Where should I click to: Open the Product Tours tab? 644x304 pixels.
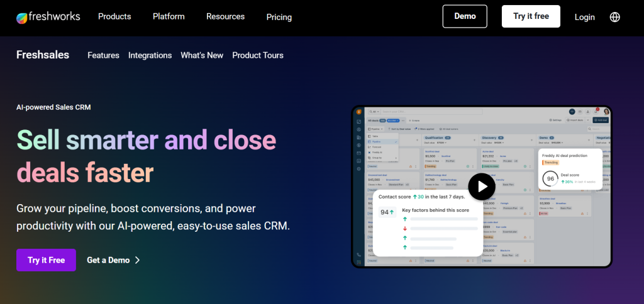coord(258,55)
